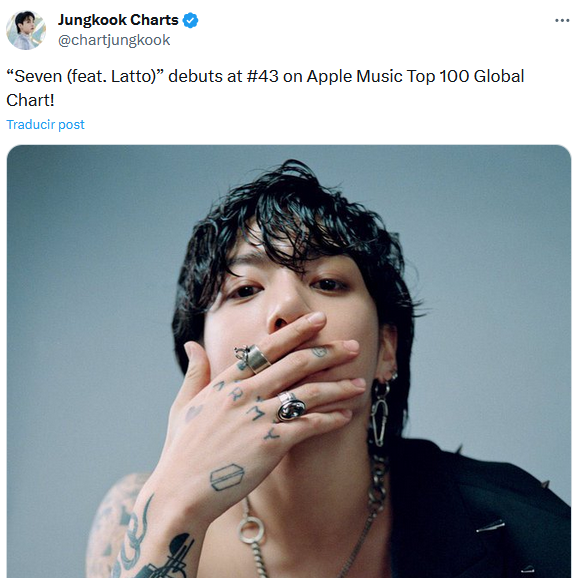Click "Apple Music Top 100 Global" text
This screenshot has height=578, width=576.
tap(415, 77)
